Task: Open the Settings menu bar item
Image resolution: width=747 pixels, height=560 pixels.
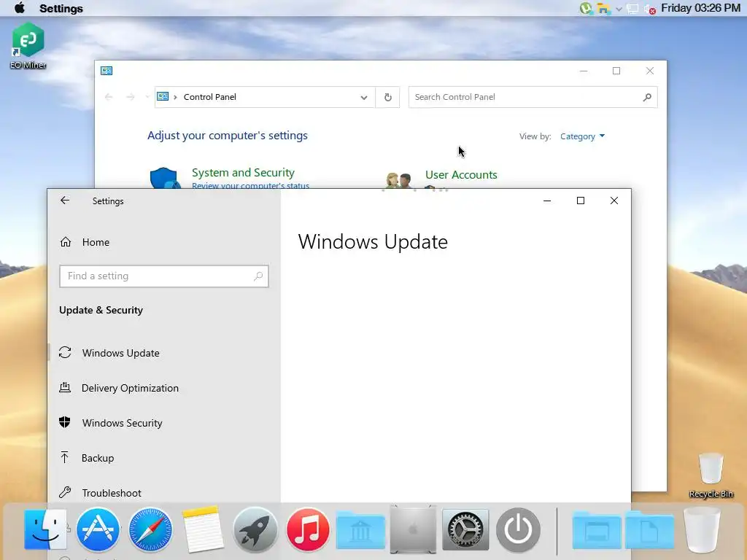Action: coord(61,9)
